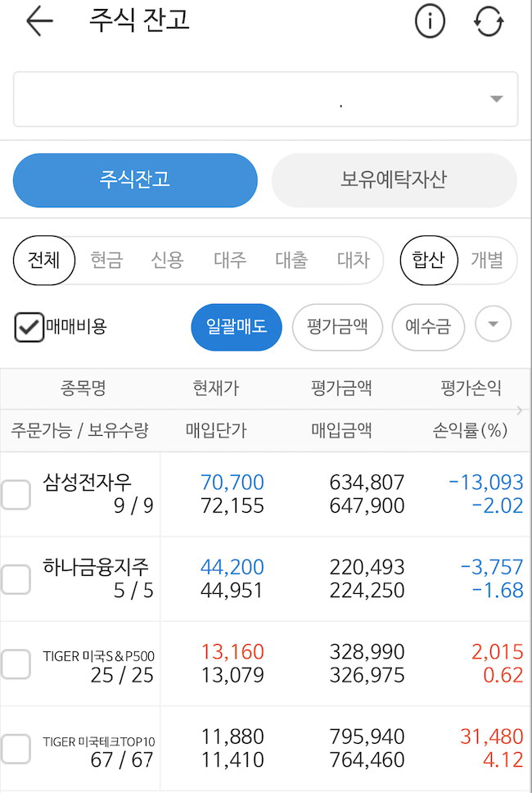Expand the round arrow button beside 예수금
Image resolution: width=532 pixels, height=793 pixels.
[x=493, y=324]
